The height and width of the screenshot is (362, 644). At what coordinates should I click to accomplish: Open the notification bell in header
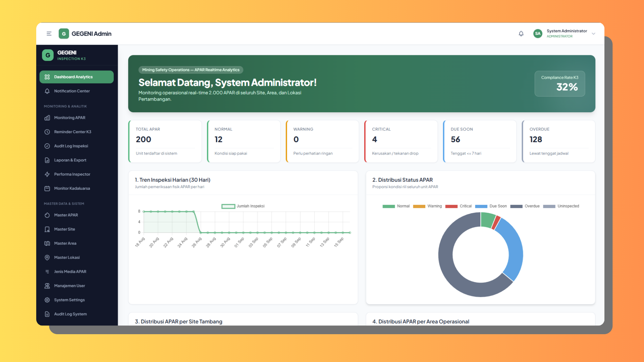pos(521,34)
